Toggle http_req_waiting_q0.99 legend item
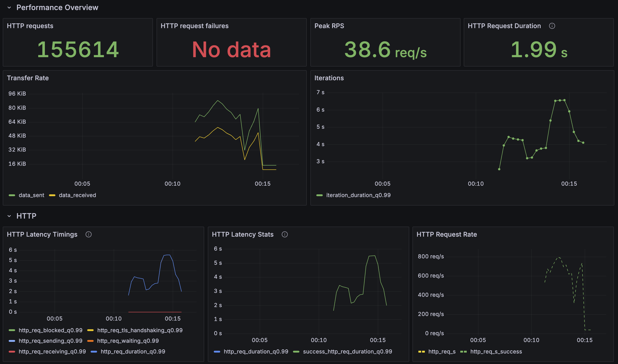The image size is (618, 364). [x=128, y=341]
